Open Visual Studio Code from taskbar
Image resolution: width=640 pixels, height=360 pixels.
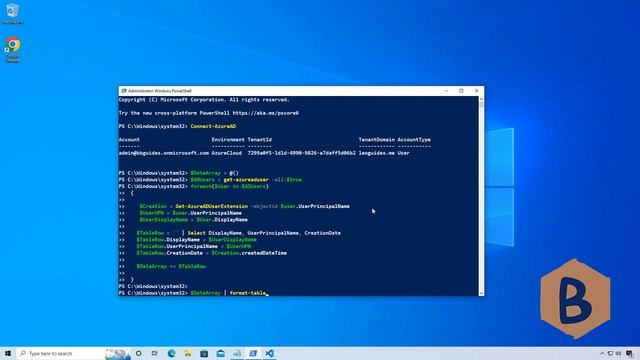click(269, 353)
